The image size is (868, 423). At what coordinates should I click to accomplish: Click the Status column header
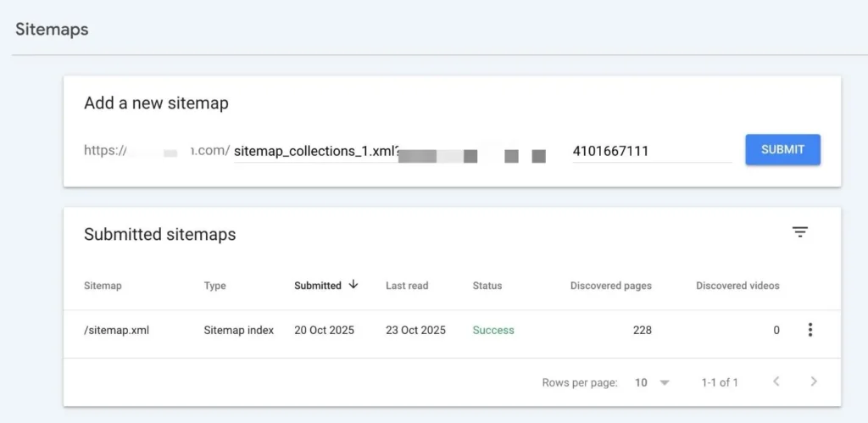487,286
